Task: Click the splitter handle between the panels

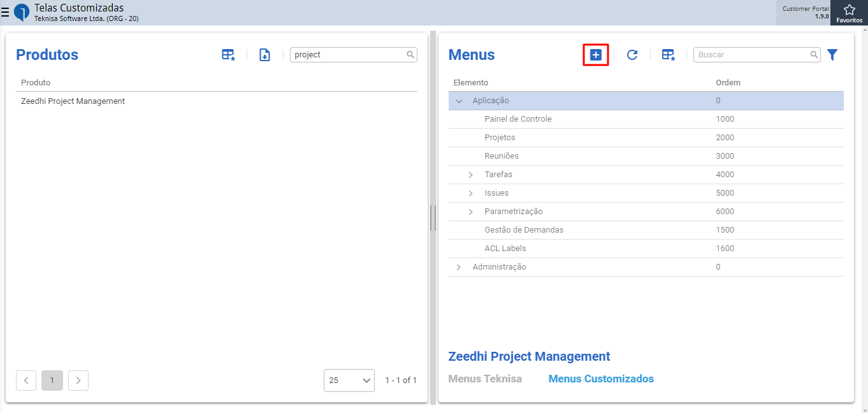Action: 433,217
